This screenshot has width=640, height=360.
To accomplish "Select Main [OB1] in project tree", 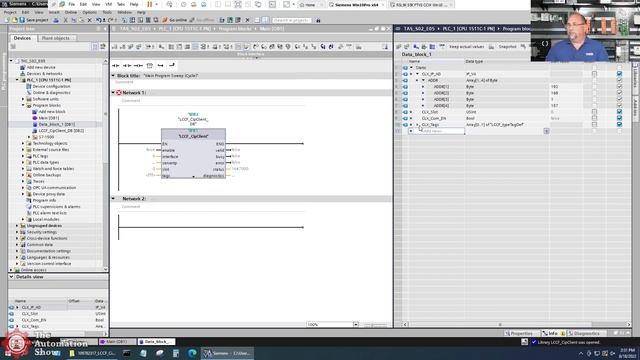I will [x=49, y=118].
